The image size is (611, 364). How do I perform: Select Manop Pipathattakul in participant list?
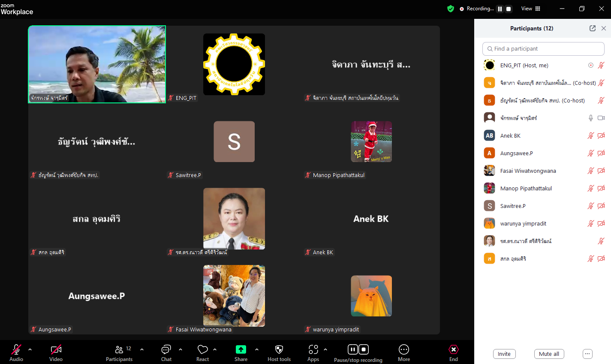coord(543,188)
